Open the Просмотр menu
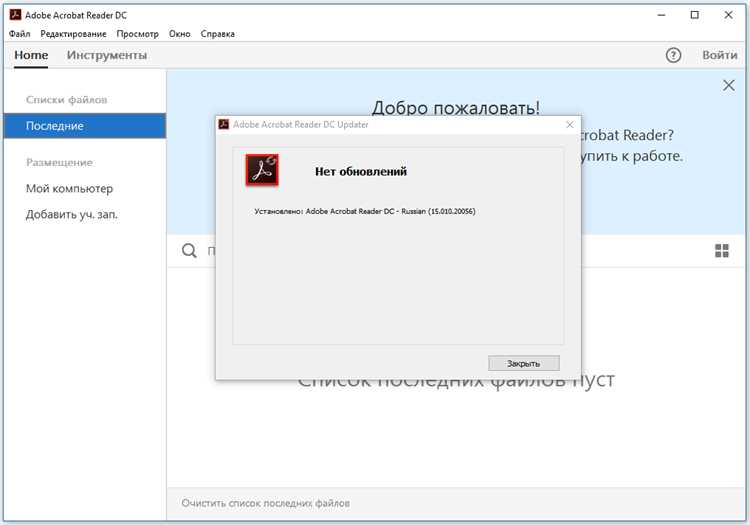Screen dimensions: 750x525 pyautogui.click(x=137, y=34)
